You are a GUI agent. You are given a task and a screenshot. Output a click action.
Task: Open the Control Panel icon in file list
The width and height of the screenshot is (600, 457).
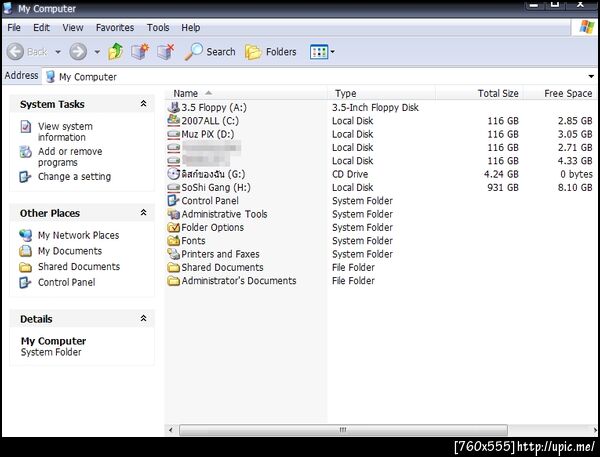coord(173,201)
